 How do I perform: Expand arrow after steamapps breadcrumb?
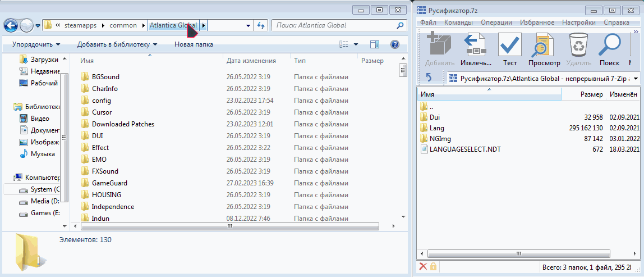click(103, 25)
